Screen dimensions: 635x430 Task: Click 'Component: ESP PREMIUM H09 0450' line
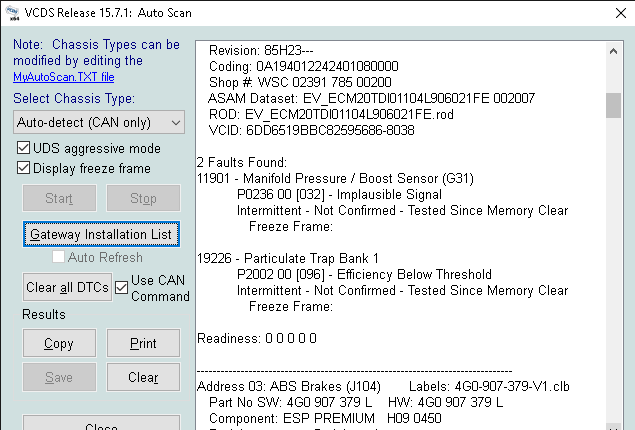pos(325,418)
